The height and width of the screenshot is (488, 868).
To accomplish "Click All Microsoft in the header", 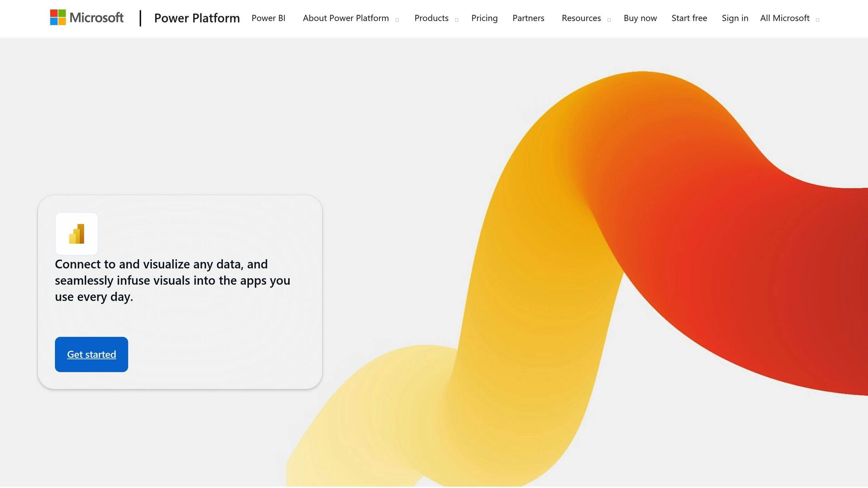I will tap(785, 18).
